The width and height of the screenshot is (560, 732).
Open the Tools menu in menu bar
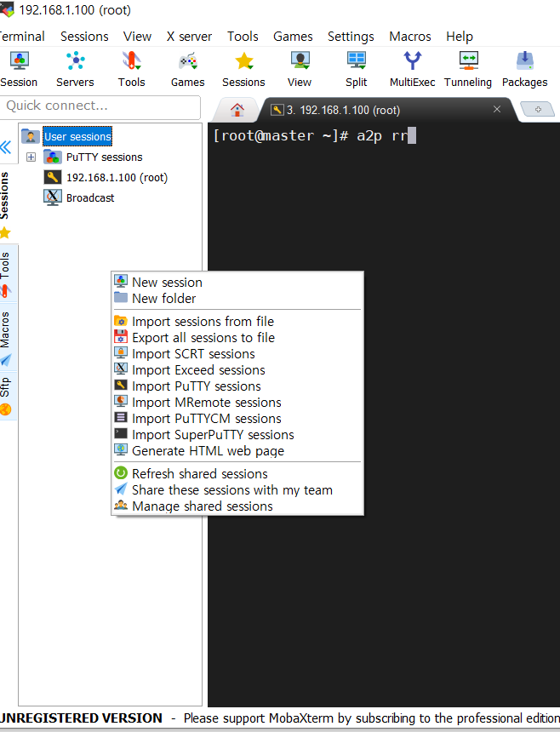click(243, 37)
